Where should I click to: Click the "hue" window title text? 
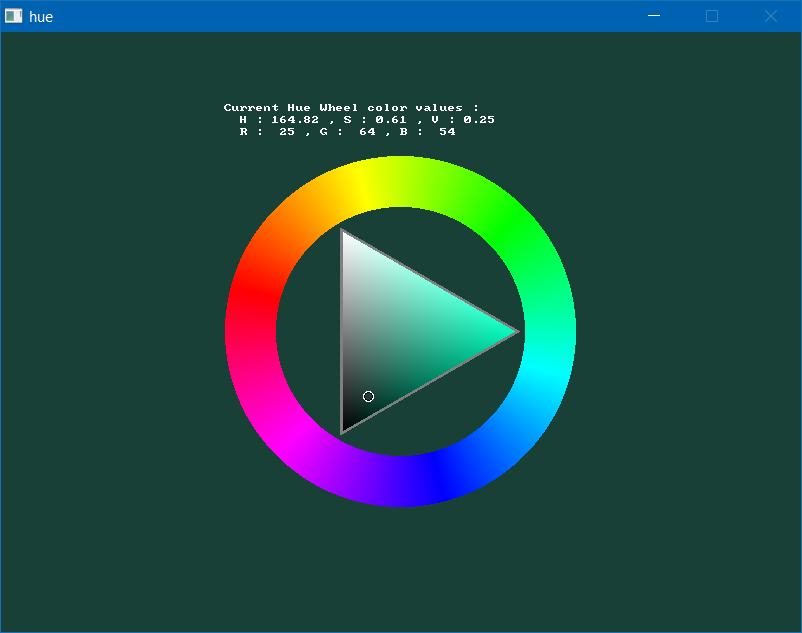[x=41, y=16]
